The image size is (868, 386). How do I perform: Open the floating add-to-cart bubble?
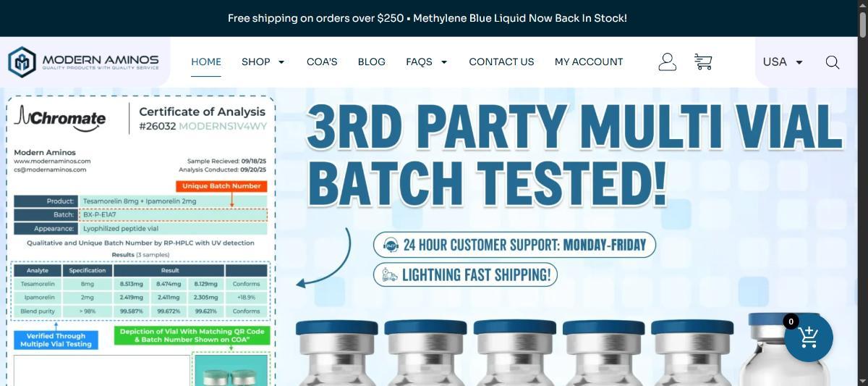[x=809, y=337]
